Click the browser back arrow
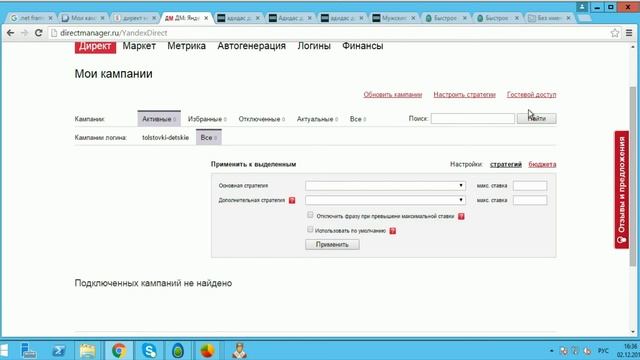The height and width of the screenshot is (360, 640). (x=11, y=33)
